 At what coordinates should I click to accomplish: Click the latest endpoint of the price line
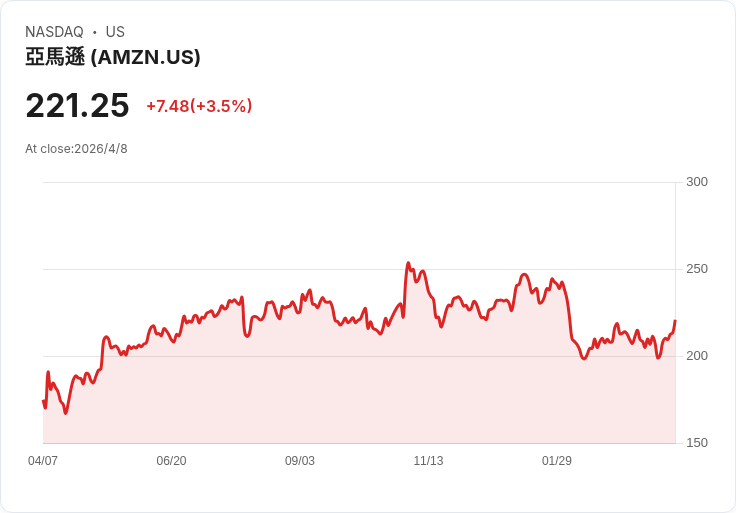click(x=675, y=321)
